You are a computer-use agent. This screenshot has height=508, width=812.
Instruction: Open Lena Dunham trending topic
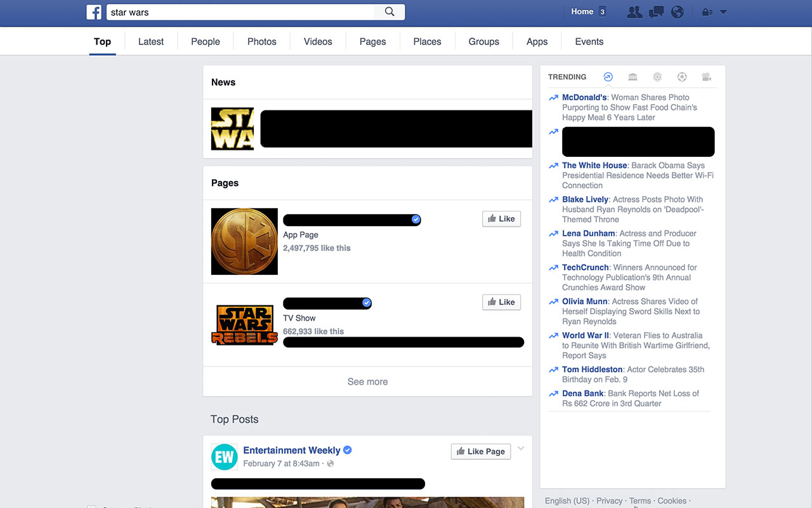(589, 233)
